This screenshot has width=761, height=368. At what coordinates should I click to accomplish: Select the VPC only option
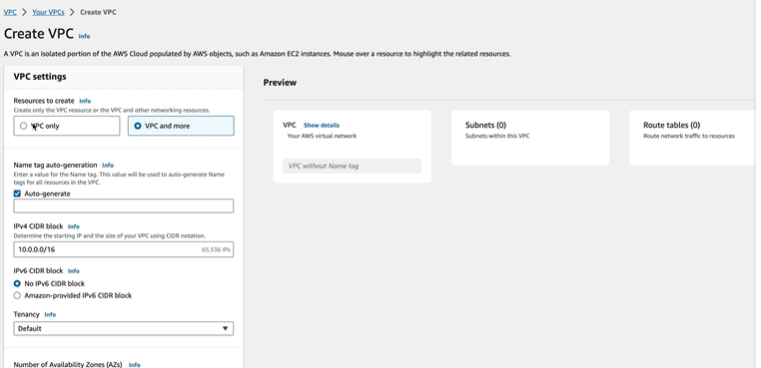click(66, 126)
